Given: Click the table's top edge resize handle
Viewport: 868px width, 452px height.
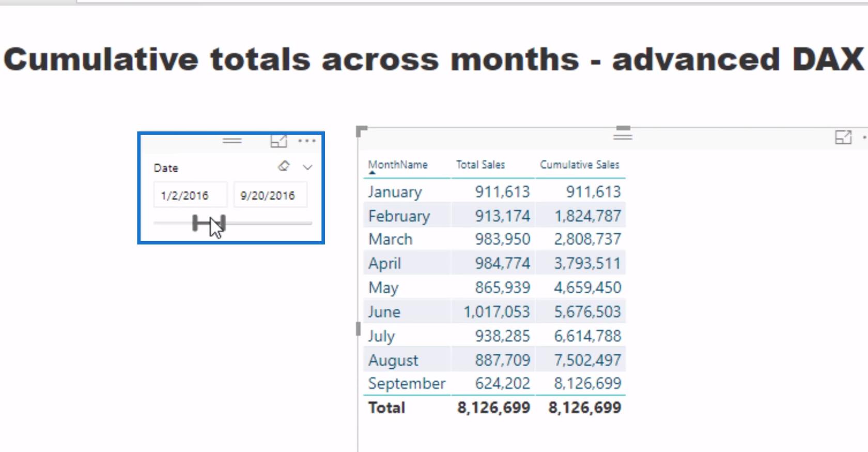Looking at the screenshot, I should coord(623,128).
